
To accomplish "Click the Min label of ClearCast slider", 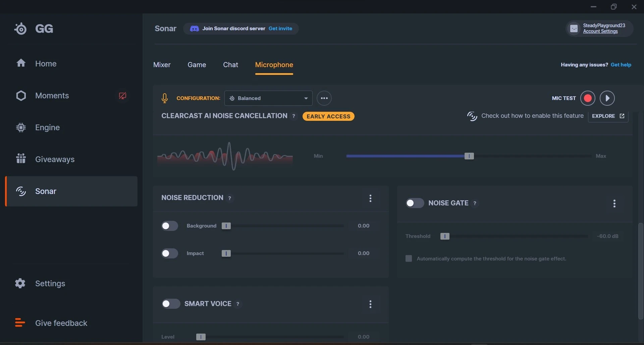I will (318, 156).
